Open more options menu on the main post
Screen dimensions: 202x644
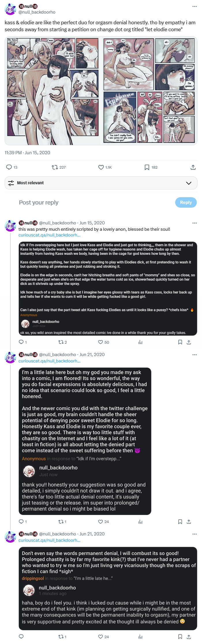click(x=194, y=6)
